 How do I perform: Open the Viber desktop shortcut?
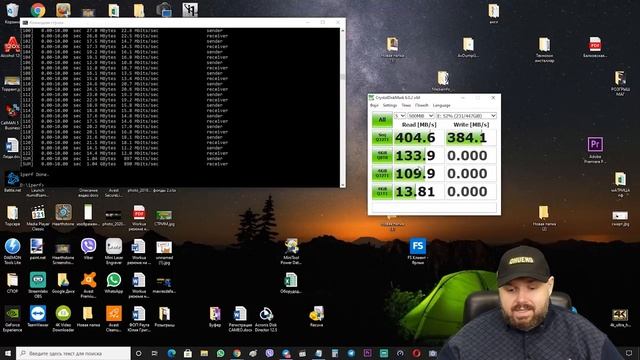pyautogui.click(x=88, y=249)
